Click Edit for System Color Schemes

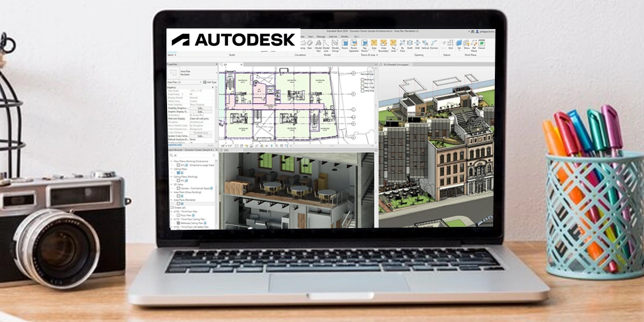click(201, 136)
